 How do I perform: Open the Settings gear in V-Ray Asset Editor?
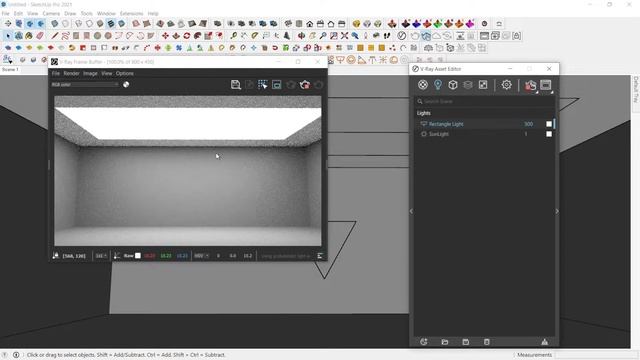(507, 84)
